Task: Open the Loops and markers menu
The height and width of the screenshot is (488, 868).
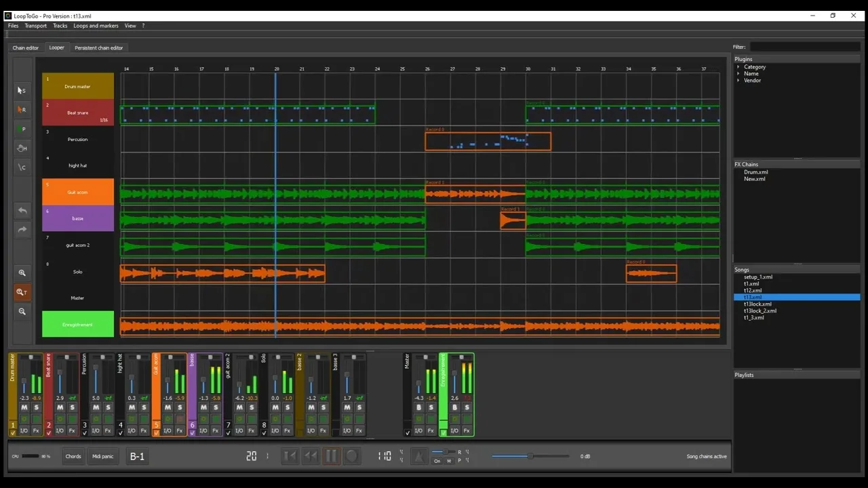Action: click(x=96, y=26)
